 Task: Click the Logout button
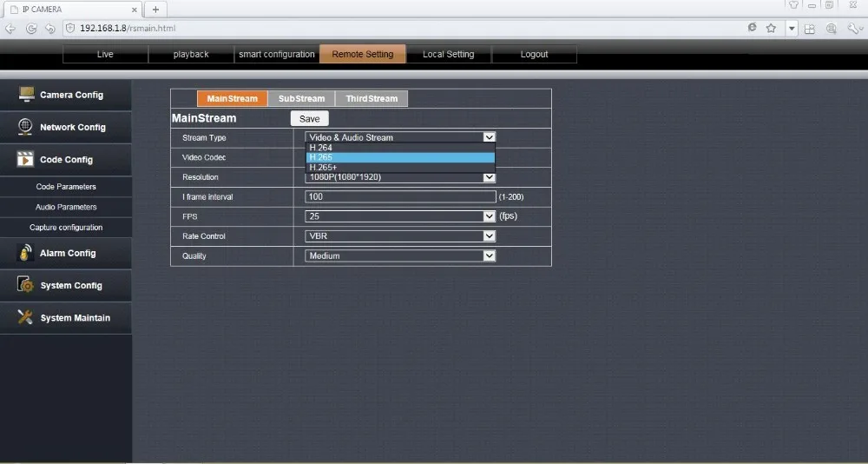pos(534,55)
